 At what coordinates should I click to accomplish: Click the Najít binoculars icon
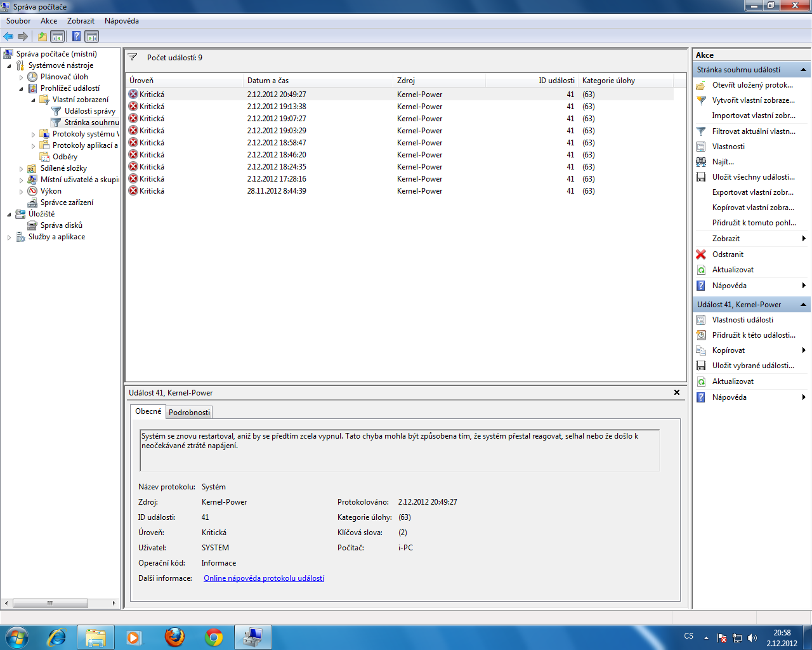[x=701, y=162]
